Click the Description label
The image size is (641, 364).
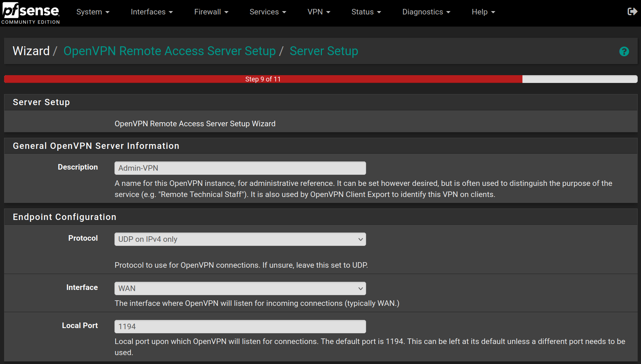coord(78,167)
